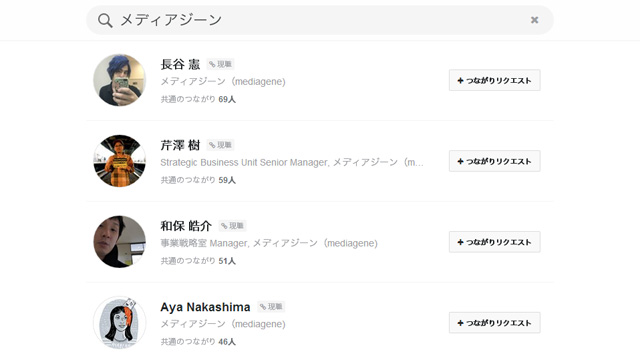Open 和保 皓介's profile photo
This screenshot has height=360, width=640.
coord(120,242)
